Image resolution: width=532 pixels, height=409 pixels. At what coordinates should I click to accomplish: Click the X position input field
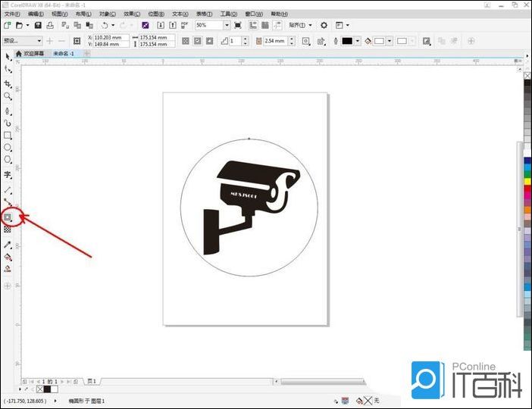click(111, 37)
